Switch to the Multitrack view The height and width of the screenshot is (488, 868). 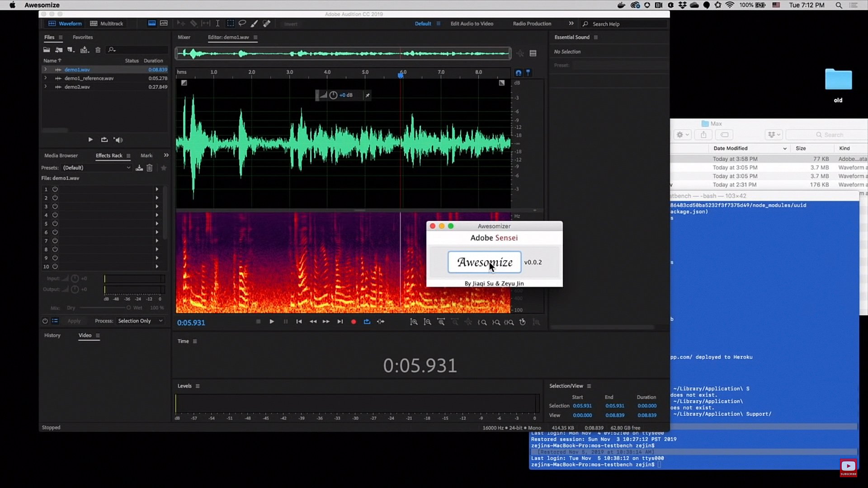pos(107,23)
